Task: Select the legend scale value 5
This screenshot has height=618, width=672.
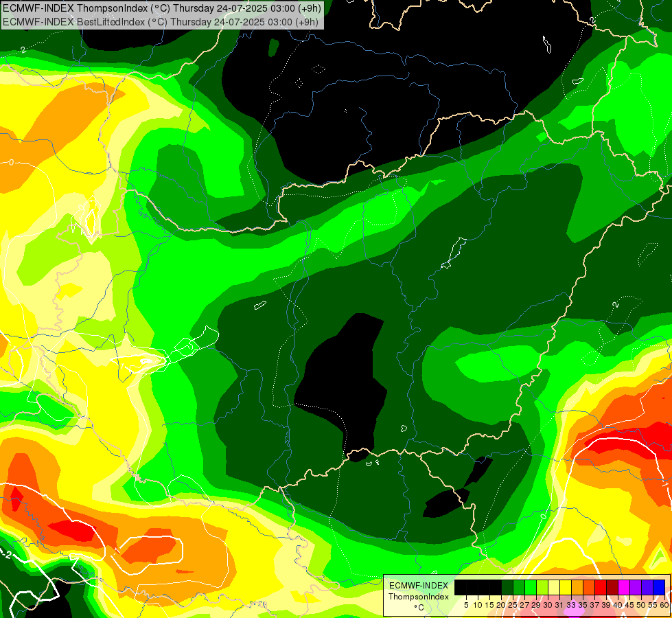Action: pos(466,605)
